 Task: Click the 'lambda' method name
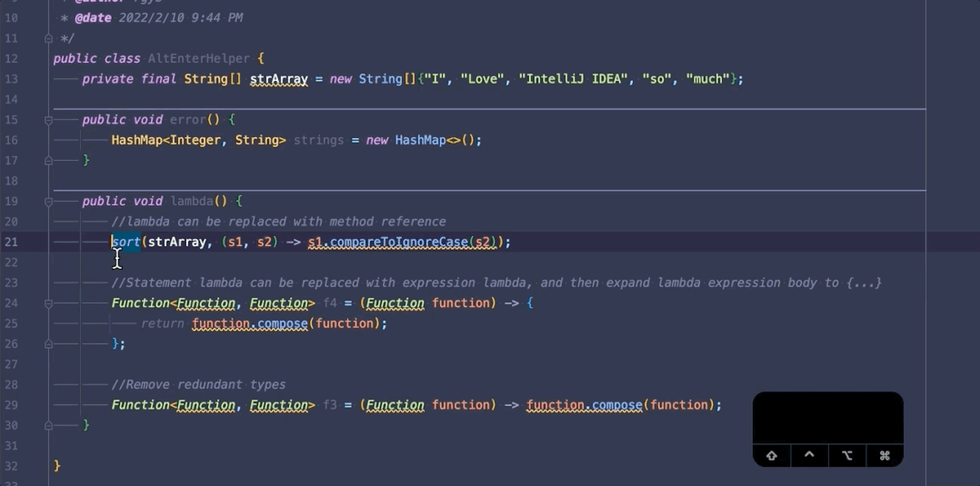191,201
